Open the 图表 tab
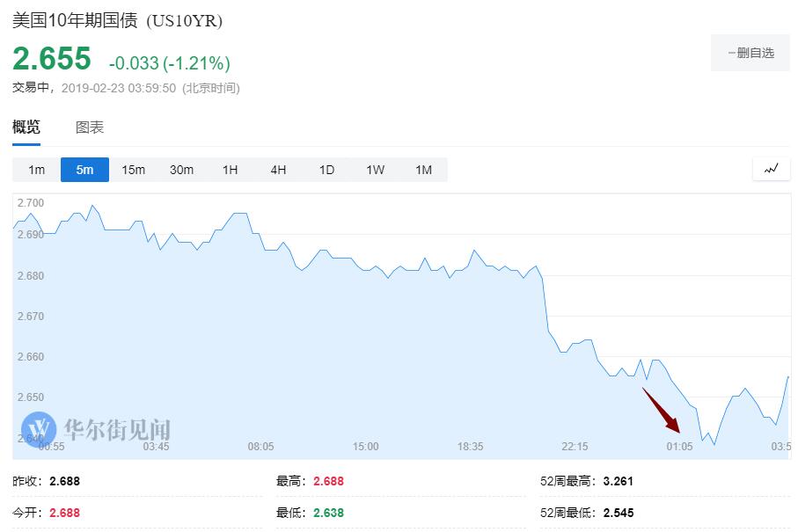798x532 pixels. pos(90,127)
